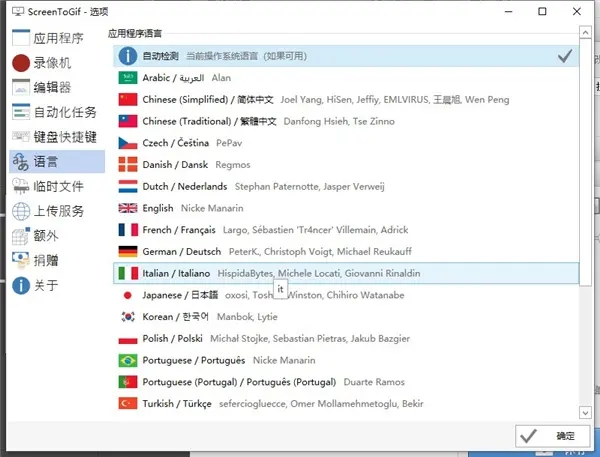Click the French flag icon
Viewport: 600px width, 457px height.
[x=127, y=230]
